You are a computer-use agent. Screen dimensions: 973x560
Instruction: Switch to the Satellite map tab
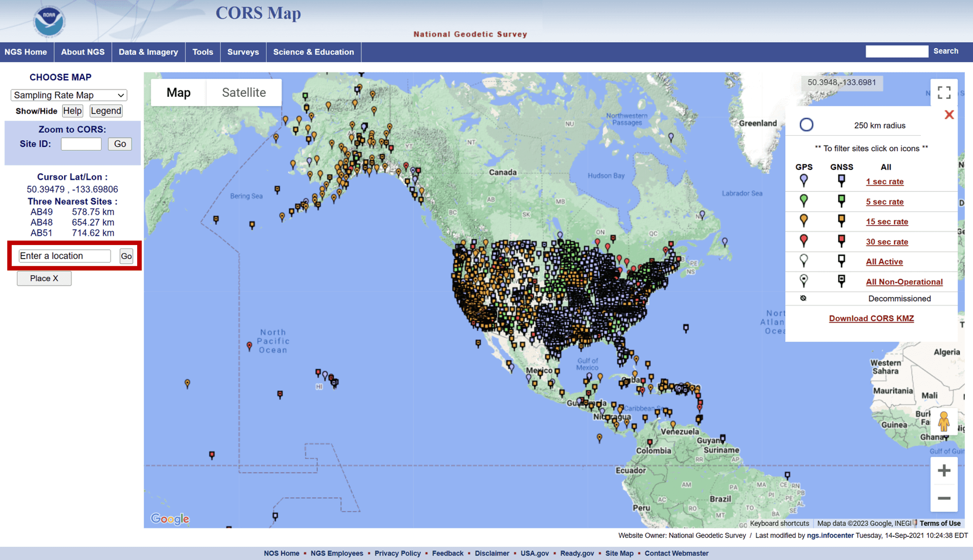[x=244, y=92]
